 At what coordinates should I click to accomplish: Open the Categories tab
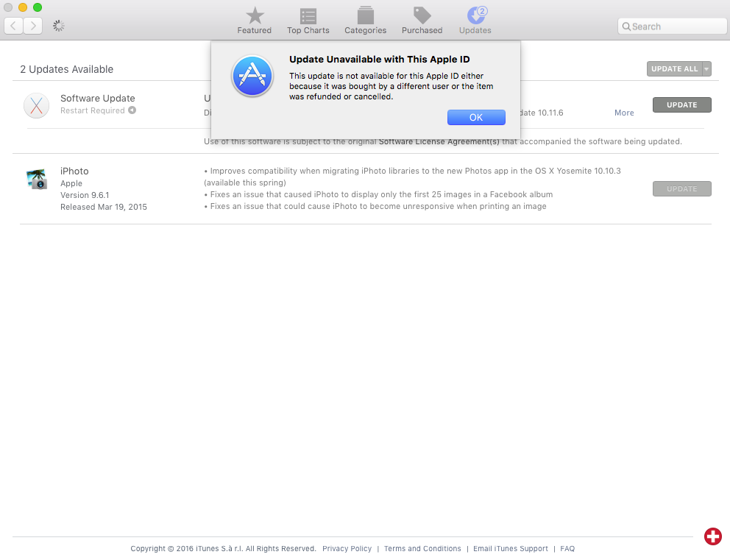[365, 21]
